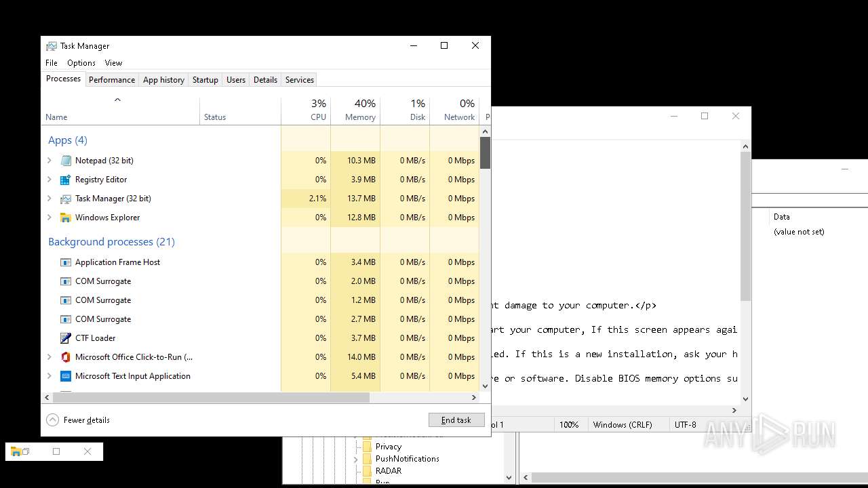Click 14.0 MB memory of Office Click-to-Run
This screenshot has height=488, width=868.
(x=361, y=357)
